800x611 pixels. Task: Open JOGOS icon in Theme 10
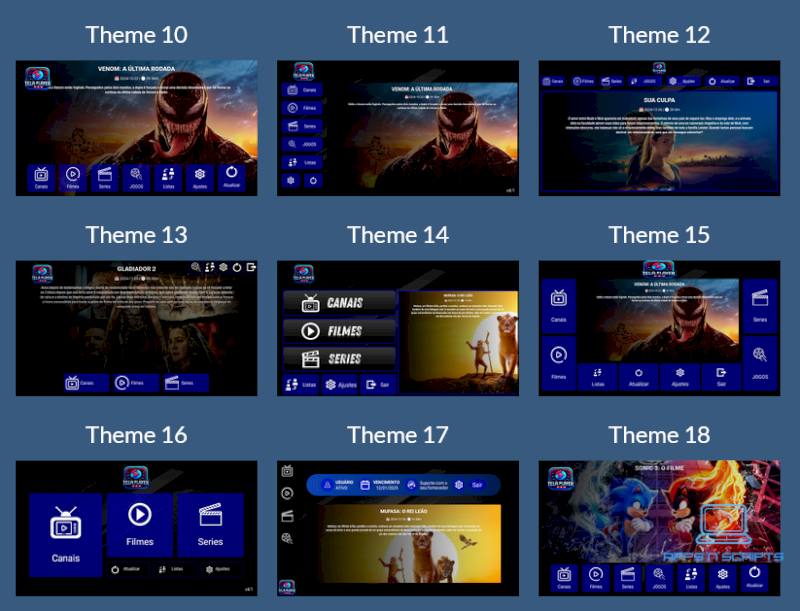click(x=136, y=177)
